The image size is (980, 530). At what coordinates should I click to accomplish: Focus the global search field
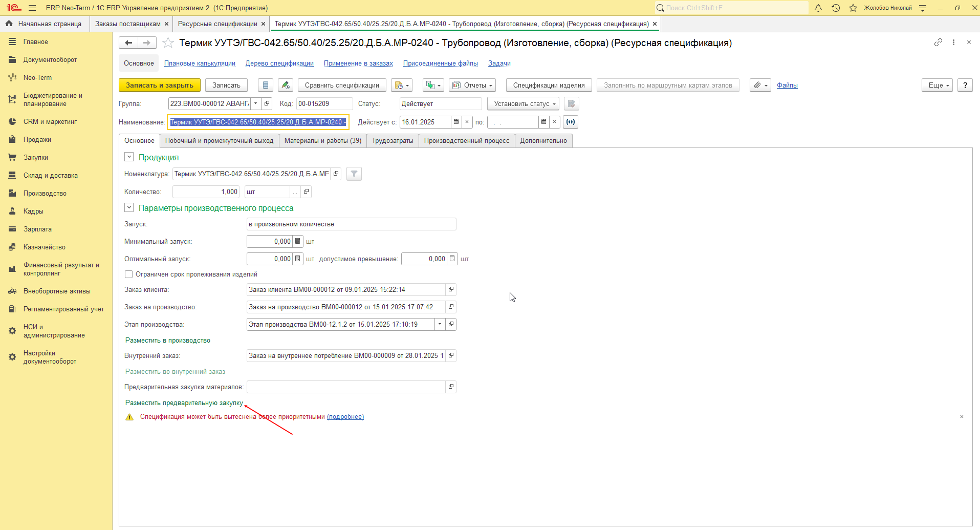pos(732,8)
